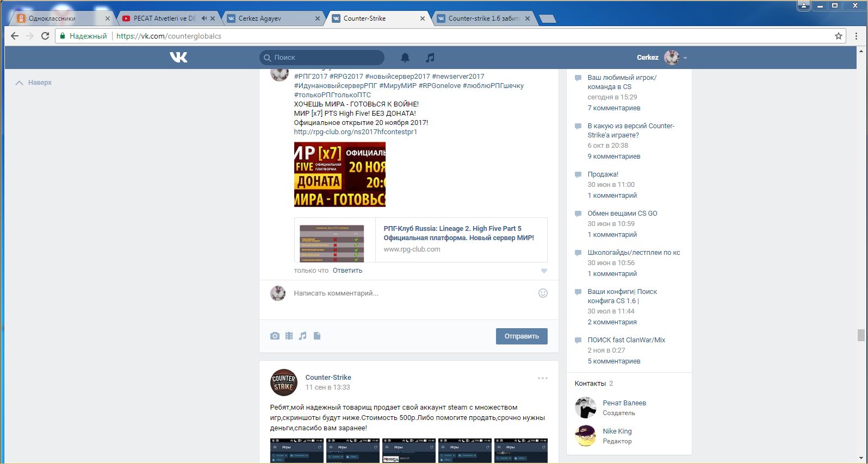Close the Cerkez Agayev tab
The height and width of the screenshot is (464, 868).
click(318, 18)
